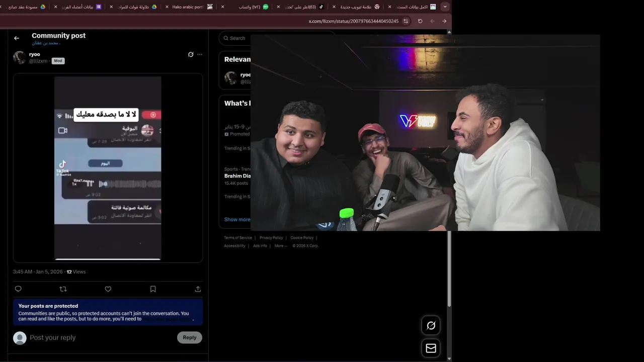Click the reply speech bubble icon
This screenshot has height=362, width=644.
click(x=18, y=289)
